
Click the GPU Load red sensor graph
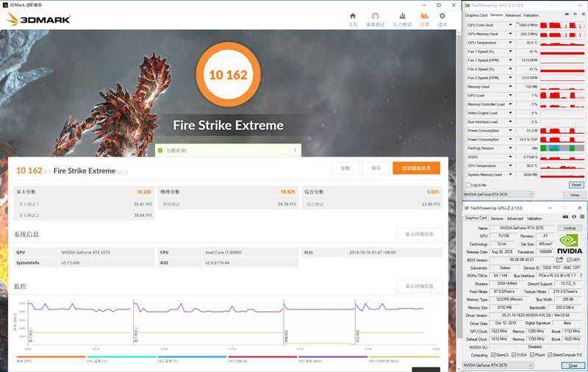[560, 96]
